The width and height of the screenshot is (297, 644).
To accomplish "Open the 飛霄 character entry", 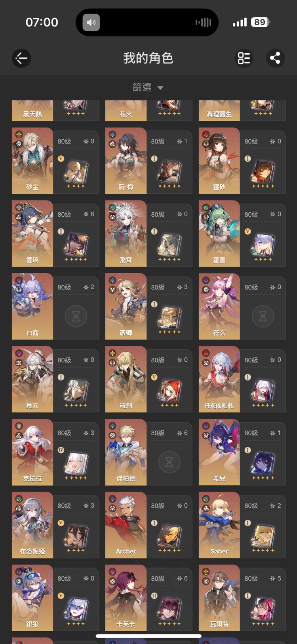I will click(148, 234).
